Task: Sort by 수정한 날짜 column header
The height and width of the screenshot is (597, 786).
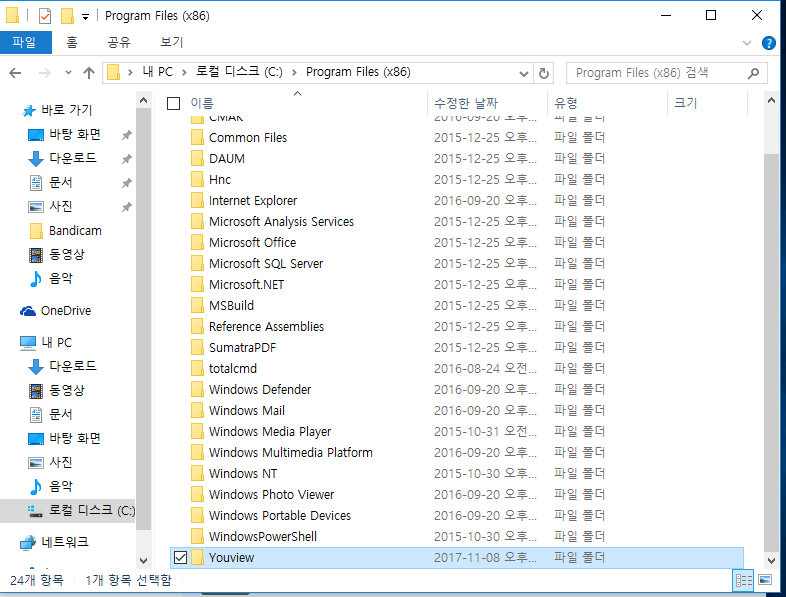Action: pos(466,103)
